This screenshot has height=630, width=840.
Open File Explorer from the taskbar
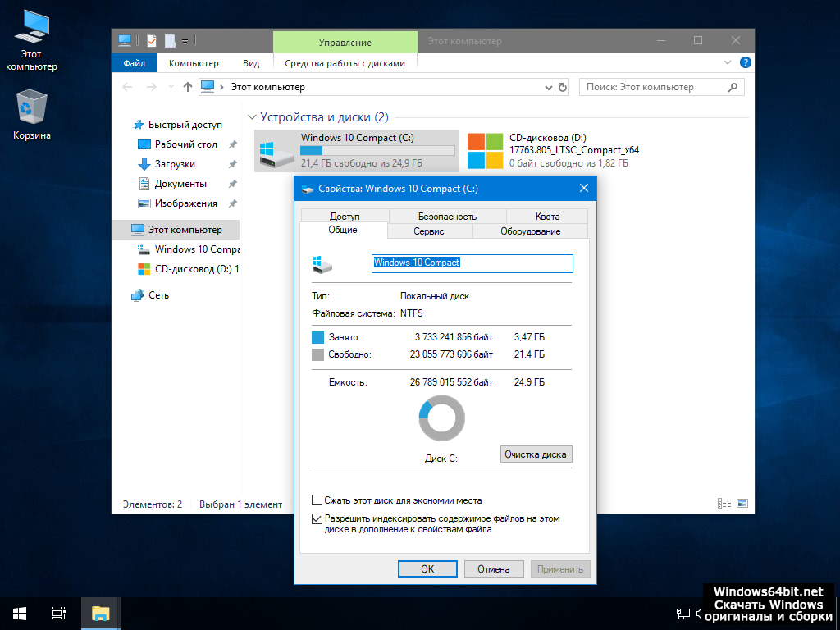click(x=100, y=613)
